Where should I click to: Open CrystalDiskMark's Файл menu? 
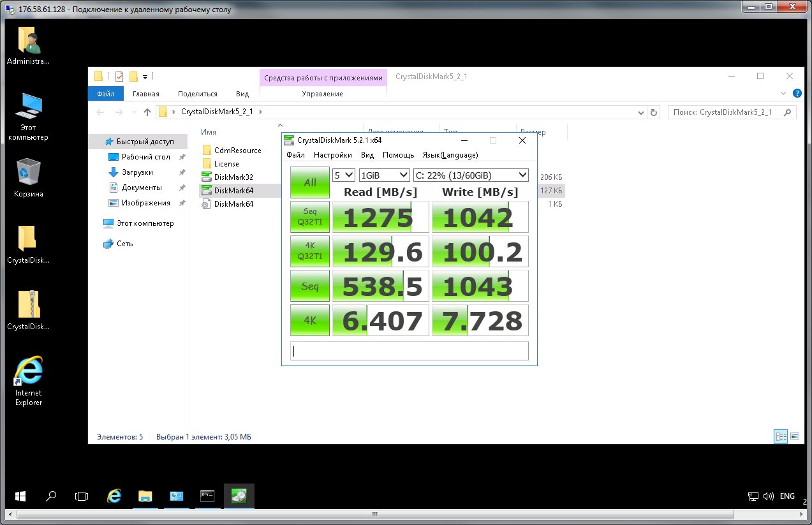coord(295,155)
